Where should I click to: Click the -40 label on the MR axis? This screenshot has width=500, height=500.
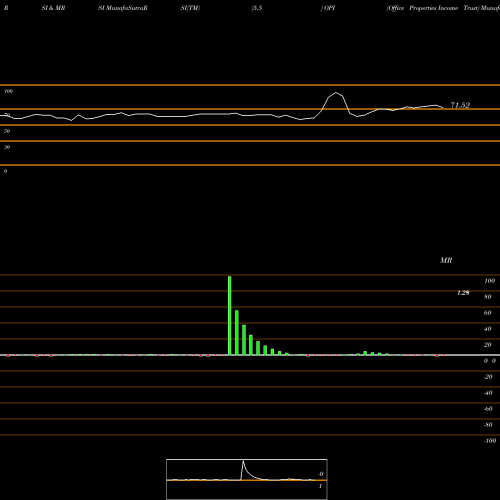click(488, 393)
